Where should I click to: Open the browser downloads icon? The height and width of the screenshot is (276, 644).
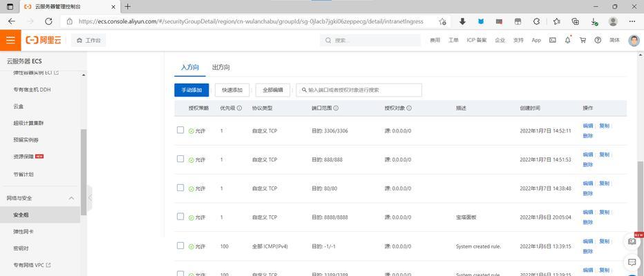coord(594,22)
